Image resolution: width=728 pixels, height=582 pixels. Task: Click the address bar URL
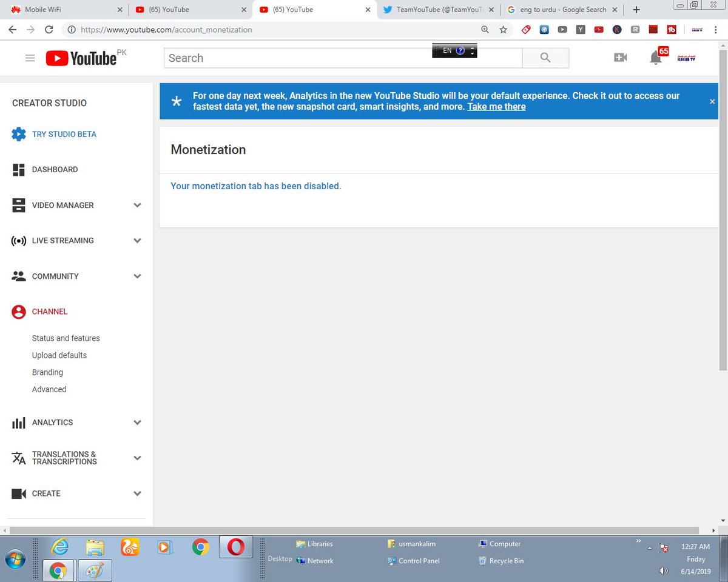166,30
